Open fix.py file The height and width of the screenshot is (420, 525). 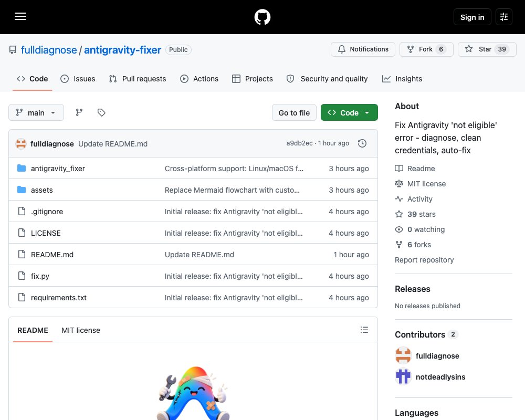[x=40, y=276]
